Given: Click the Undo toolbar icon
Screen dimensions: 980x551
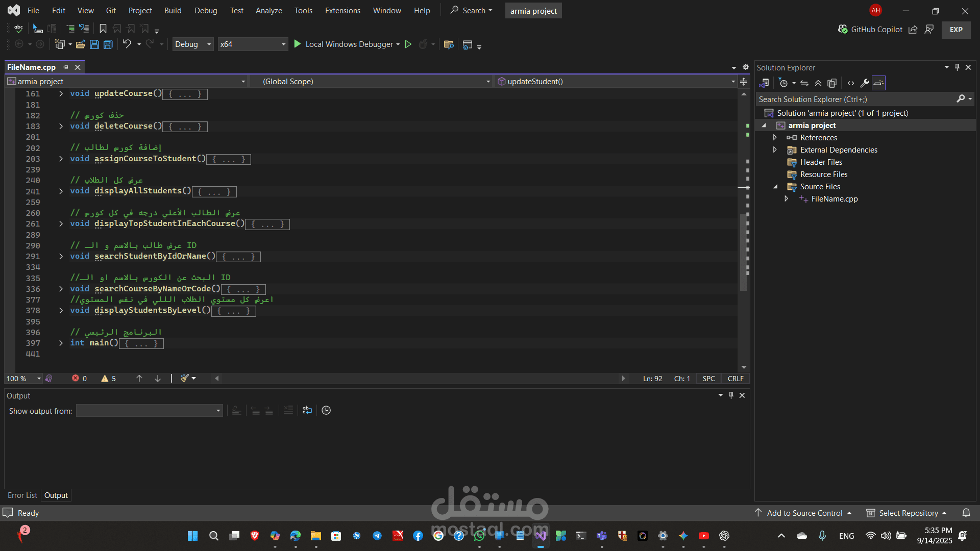Looking at the screenshot, I should point(127,44).
